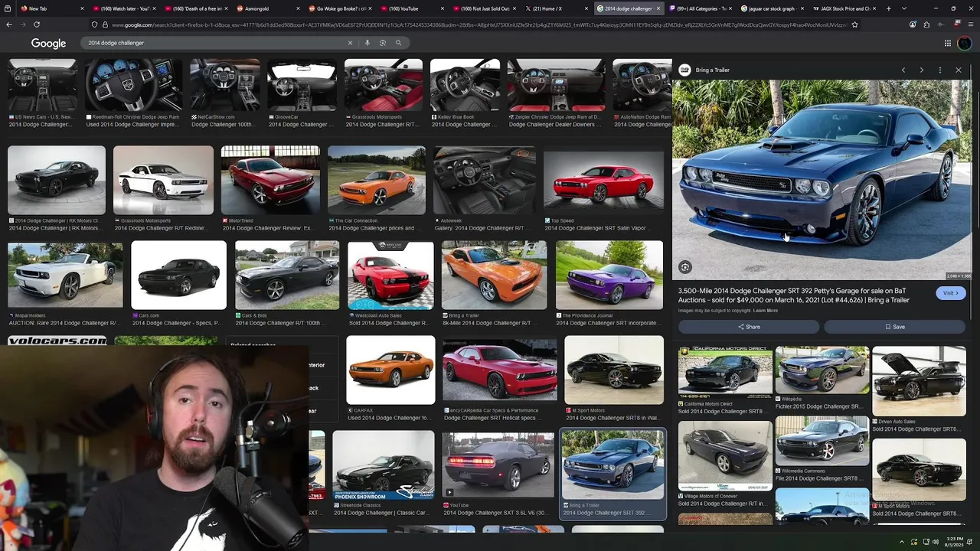Switch to the Go Woke go Broke tab
Screen dimensions: 980x551
coord(338,8)
